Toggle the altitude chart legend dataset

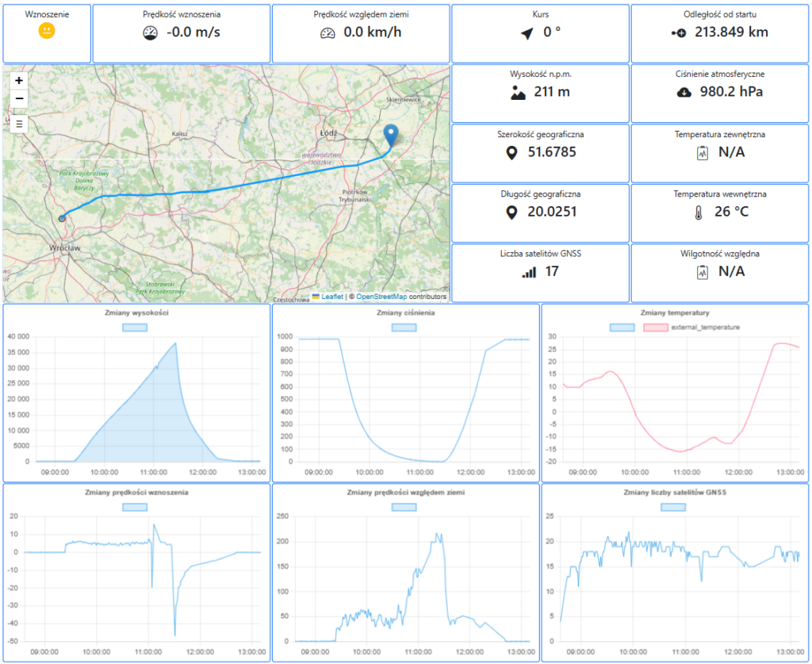tap(136, 327)
